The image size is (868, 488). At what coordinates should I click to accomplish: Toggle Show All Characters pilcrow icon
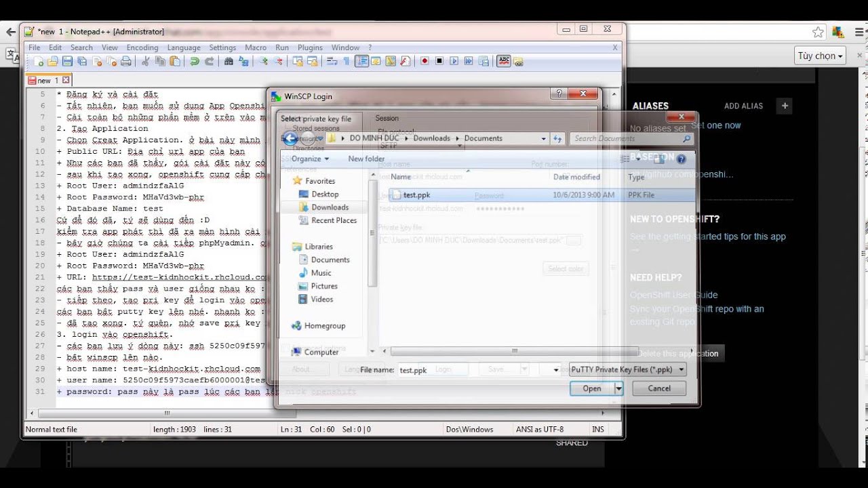(x=347, y=61)
